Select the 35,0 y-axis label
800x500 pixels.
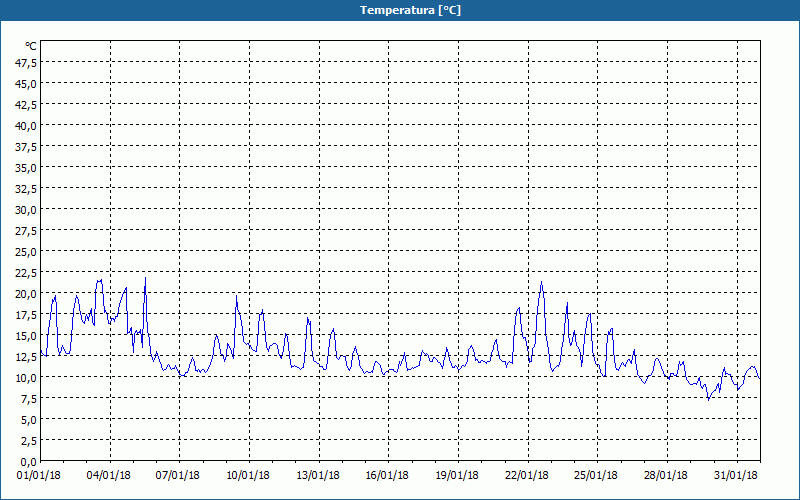(26, 168)
